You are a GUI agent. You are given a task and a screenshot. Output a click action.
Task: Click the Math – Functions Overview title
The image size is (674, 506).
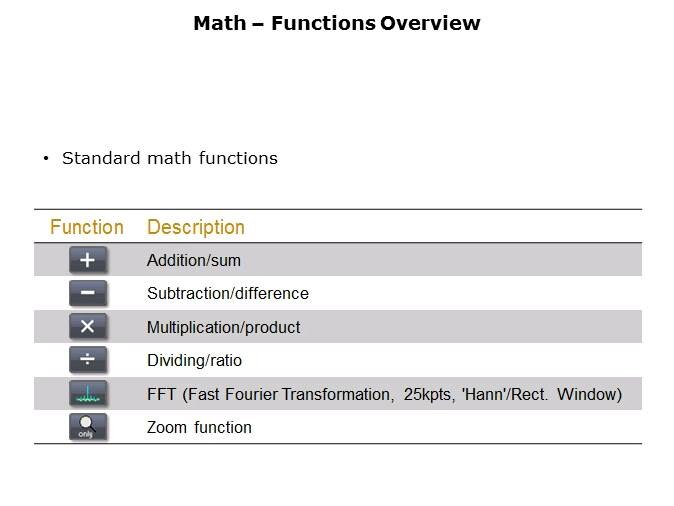[337, 23]
